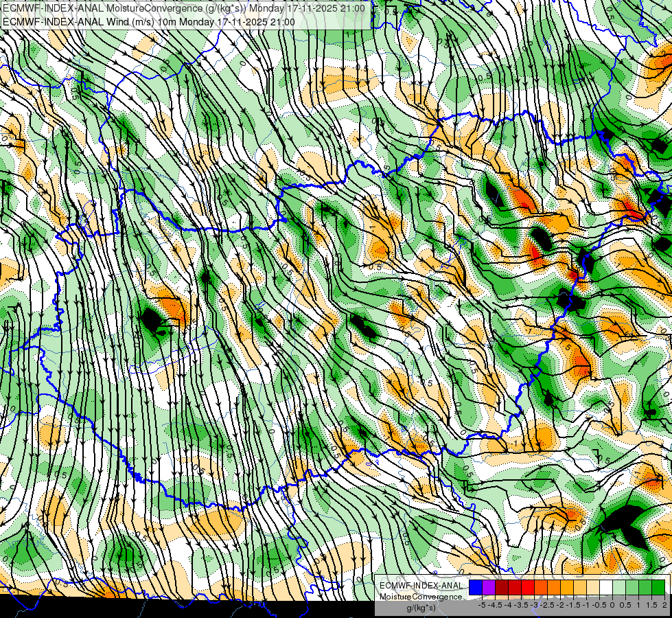Click the legend tick value '0.5'

625,605
